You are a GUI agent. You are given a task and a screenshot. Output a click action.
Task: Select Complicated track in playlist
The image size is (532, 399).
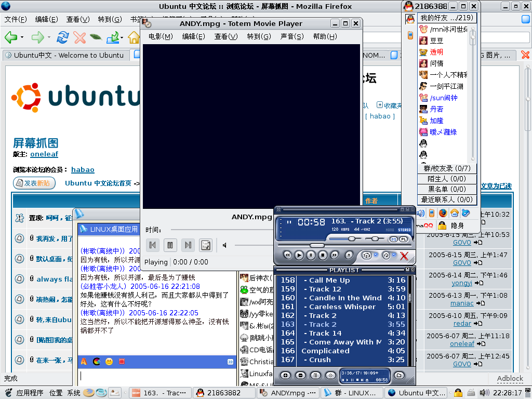click(x=343, y=351)
